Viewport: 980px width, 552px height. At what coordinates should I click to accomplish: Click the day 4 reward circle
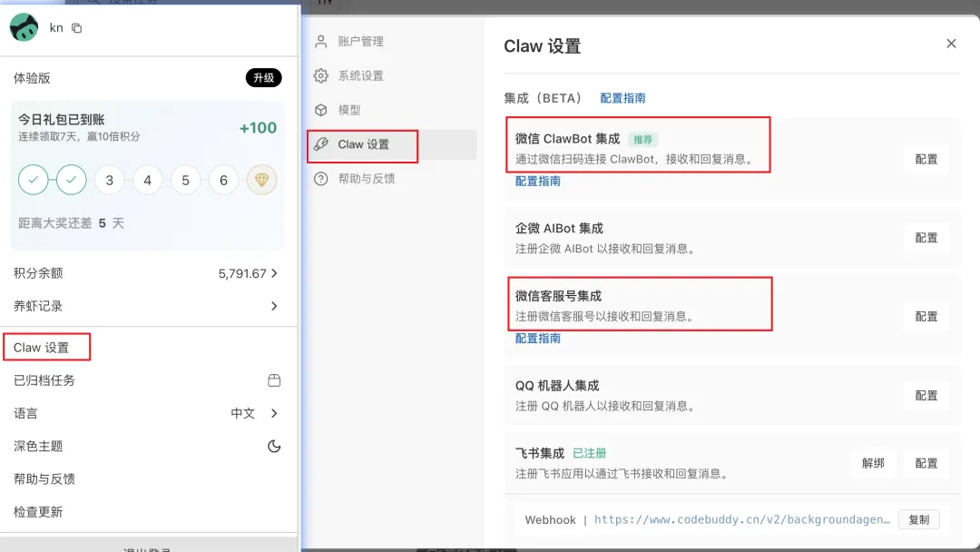(148, 180)
